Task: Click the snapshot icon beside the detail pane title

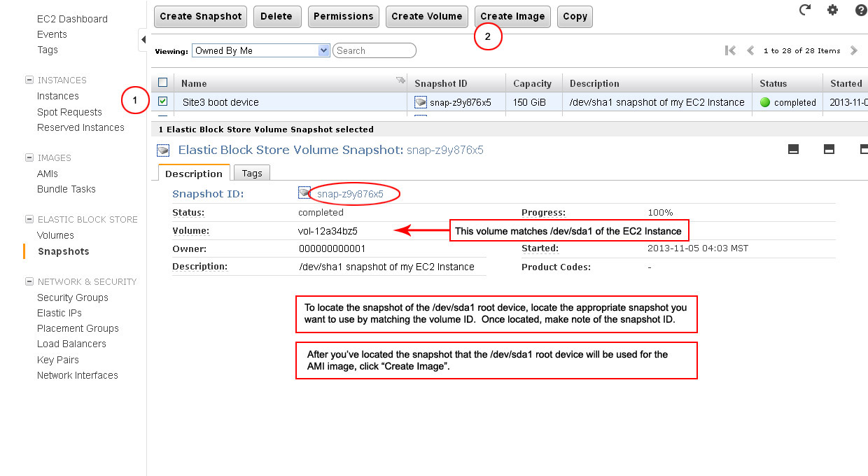Action: coord(163,150)
